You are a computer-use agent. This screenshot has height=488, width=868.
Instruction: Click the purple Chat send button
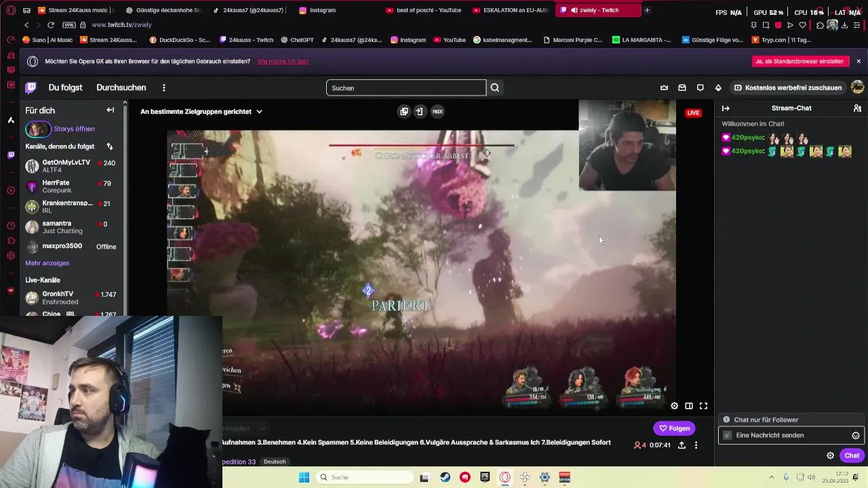coord(852,455)
